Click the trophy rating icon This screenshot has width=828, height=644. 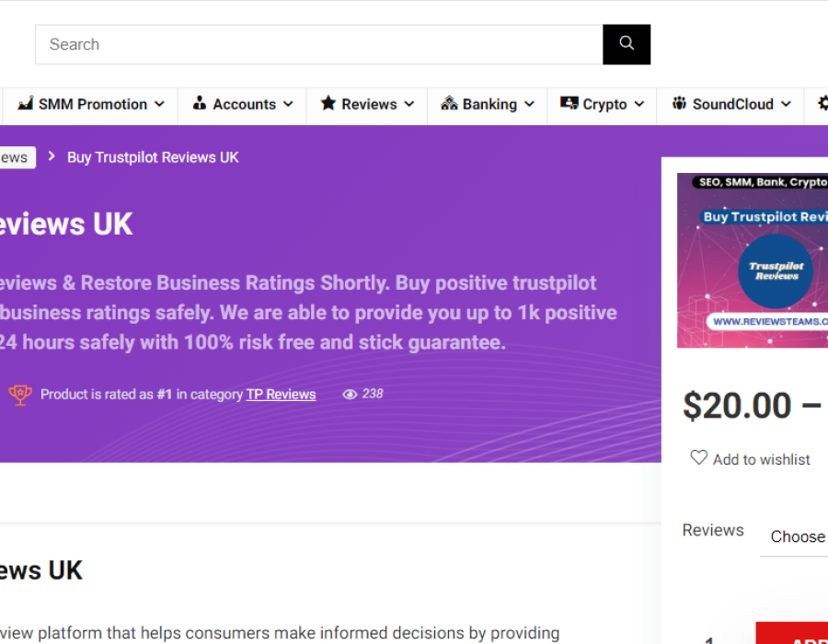[x=20, y=395]
